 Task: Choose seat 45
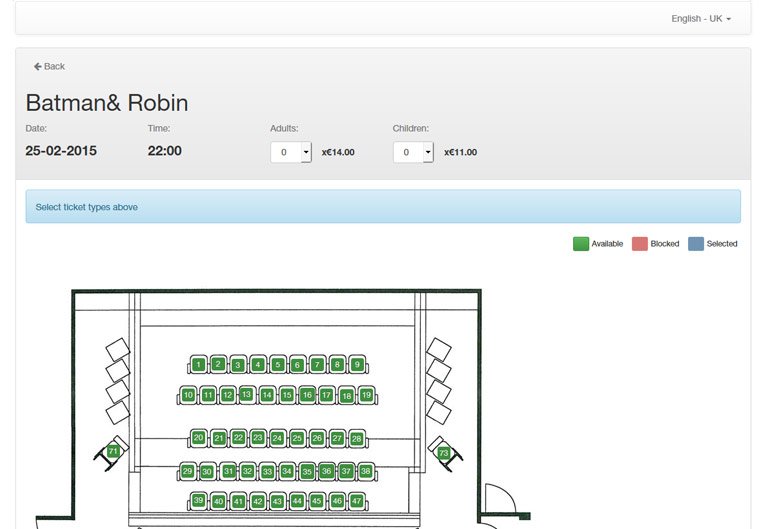(x=317, y=501)
